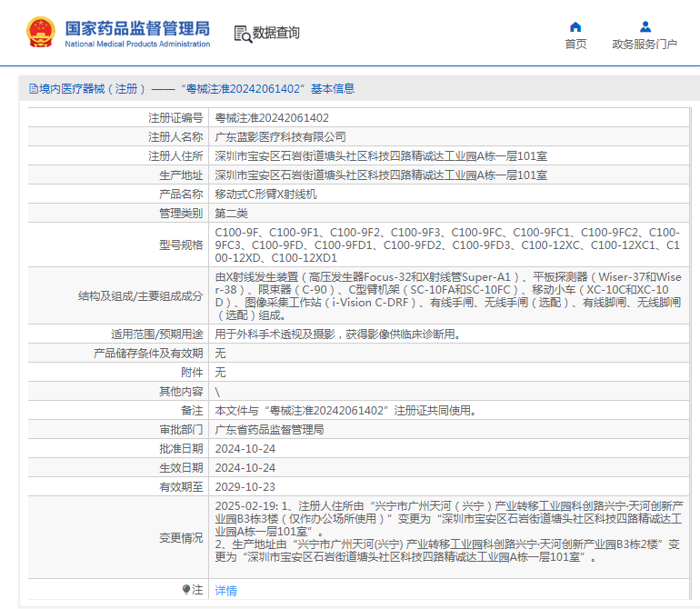Open the 政务服务门户 person icon
Viewport: 700px width, 609px height.
tap(645, 27)
